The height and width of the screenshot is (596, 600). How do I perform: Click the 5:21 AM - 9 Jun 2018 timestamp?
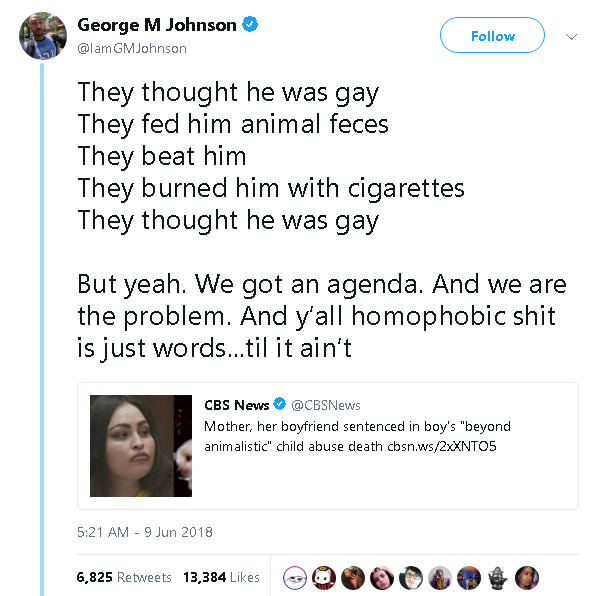[144, 532]
